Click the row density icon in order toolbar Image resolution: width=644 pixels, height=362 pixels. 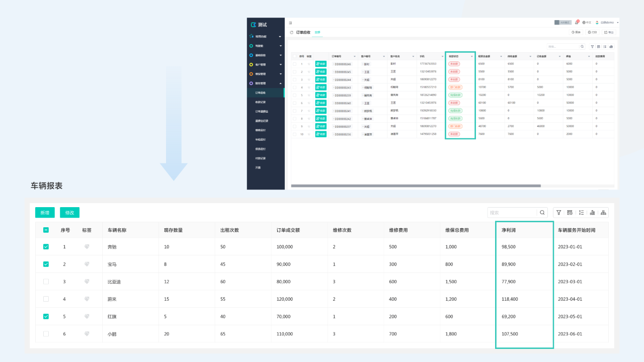tap(605, 46)
